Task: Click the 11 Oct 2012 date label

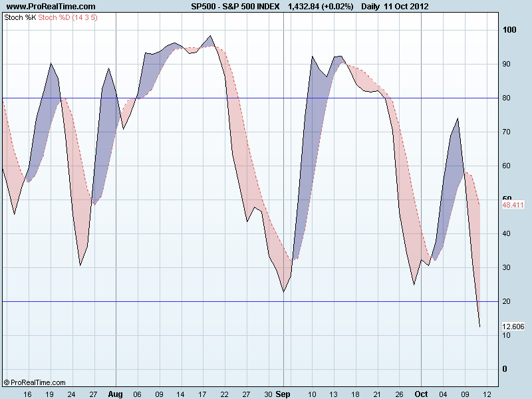Action: (406, 7)
